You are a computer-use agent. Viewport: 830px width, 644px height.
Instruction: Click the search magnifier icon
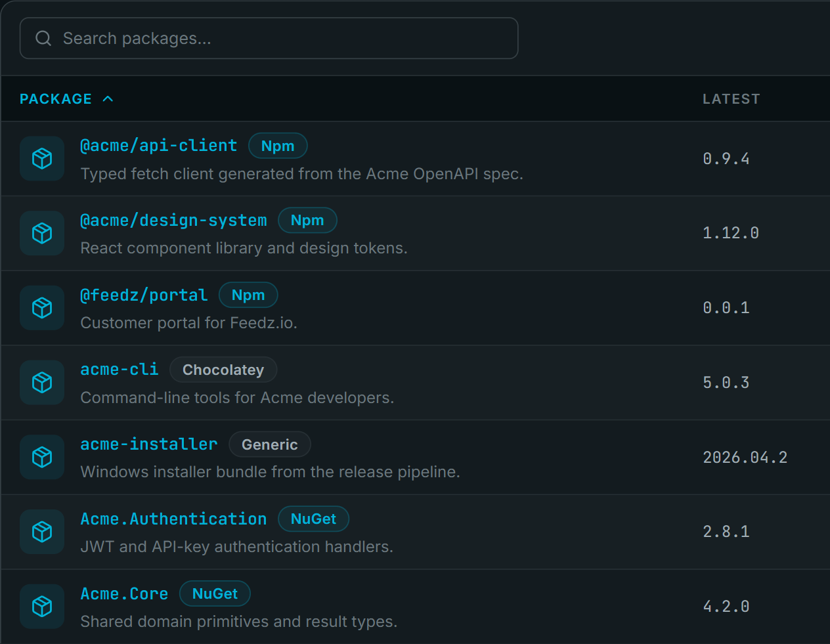coord(43,39)
